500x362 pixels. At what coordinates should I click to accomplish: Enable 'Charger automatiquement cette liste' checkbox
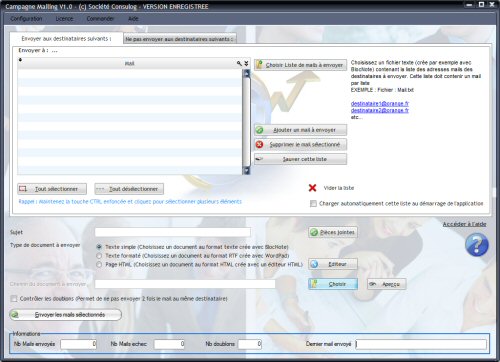313,203
